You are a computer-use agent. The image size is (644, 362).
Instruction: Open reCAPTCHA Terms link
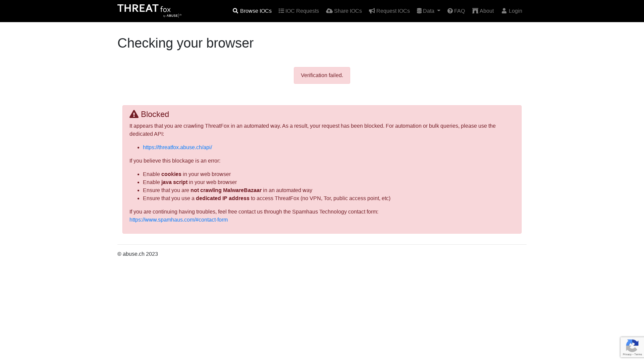pyautogui.click(x=638, y=355)
